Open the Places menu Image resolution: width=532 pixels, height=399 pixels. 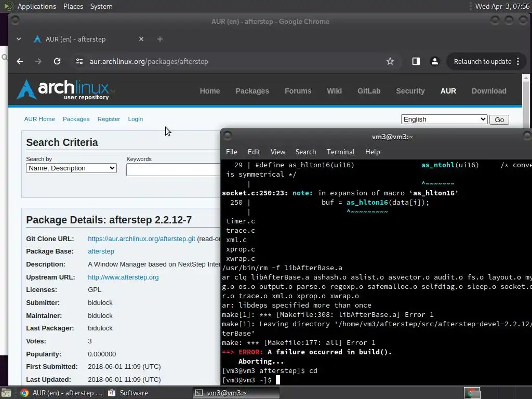click(x=73, y=6)
